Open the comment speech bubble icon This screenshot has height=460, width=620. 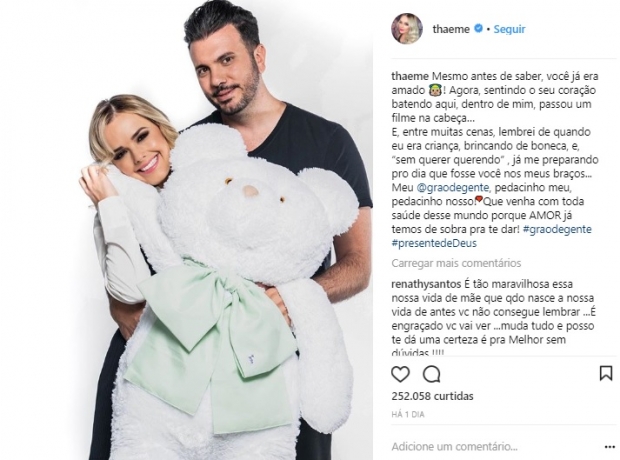tap(431, 374)
